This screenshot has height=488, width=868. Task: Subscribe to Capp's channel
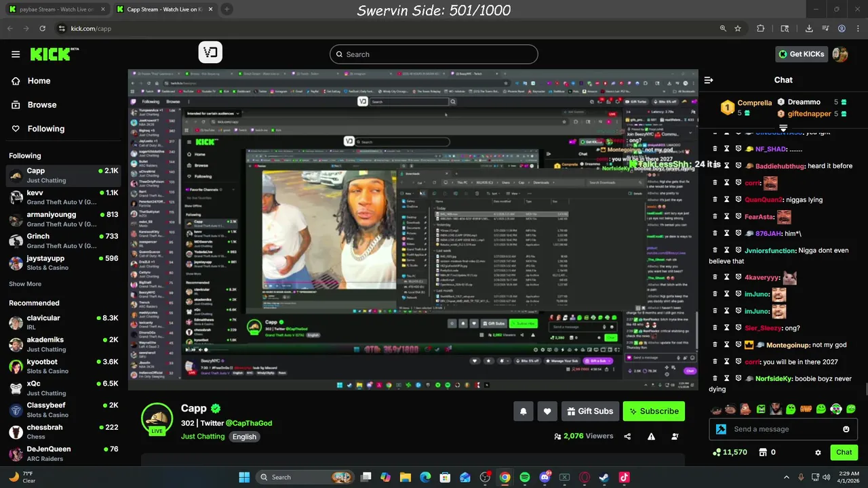pyautogui.click(x=654, y=411)
